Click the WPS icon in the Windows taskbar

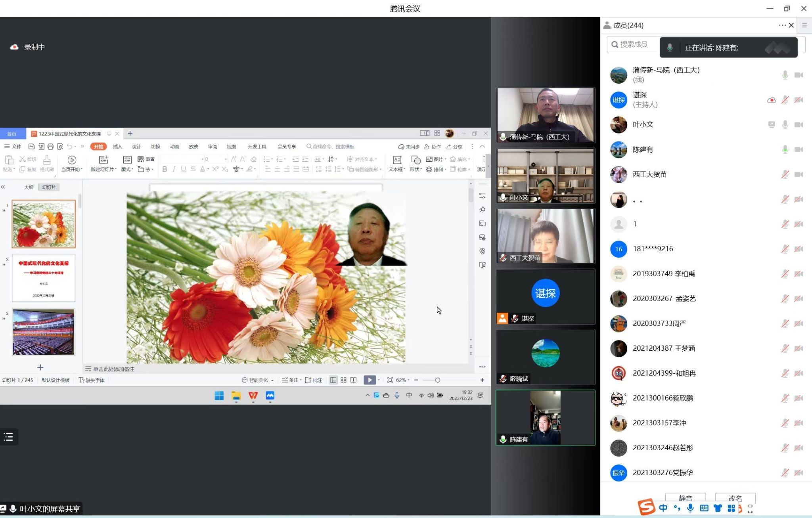(253, 396)
